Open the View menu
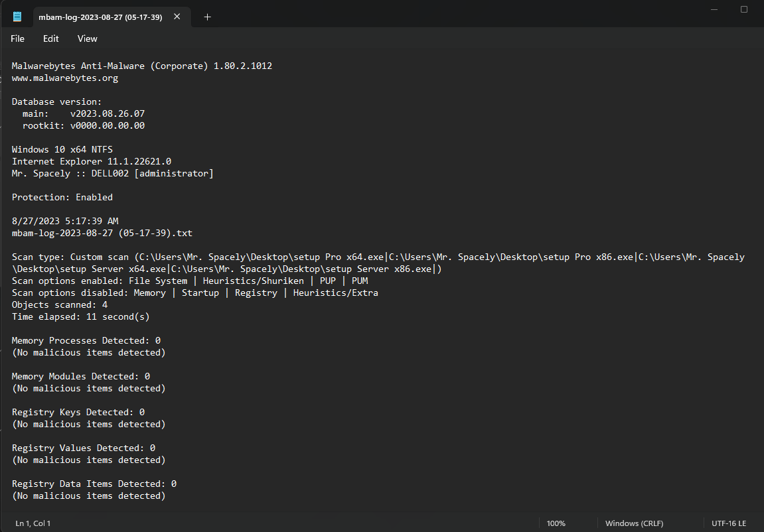The width and height of the screenshot is (764, 532). 87,38
